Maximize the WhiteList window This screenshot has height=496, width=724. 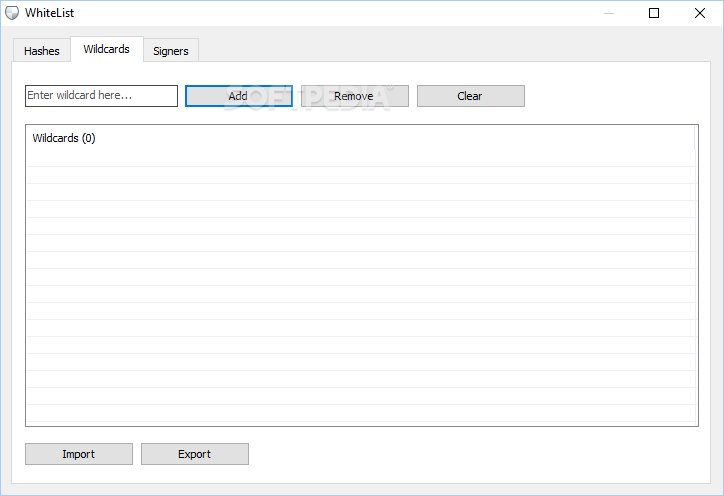[654, 13]
